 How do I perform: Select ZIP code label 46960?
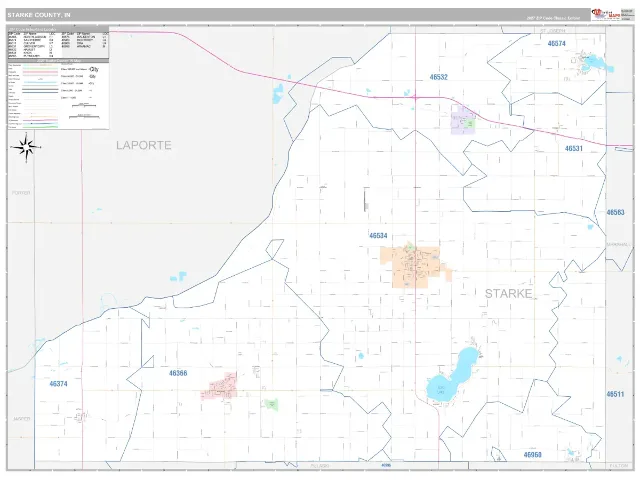point(532,455)
